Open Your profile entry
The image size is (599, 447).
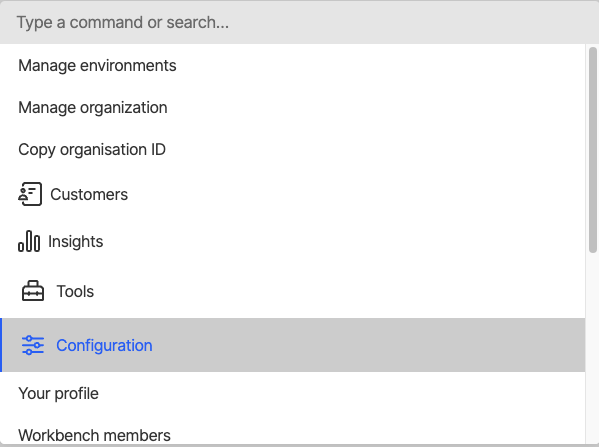(293, 394)
